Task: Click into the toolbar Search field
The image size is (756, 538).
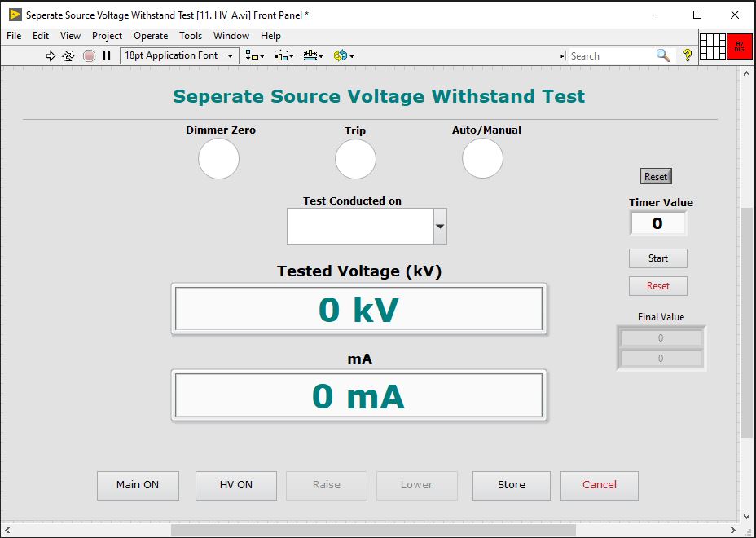Action: 611,56
